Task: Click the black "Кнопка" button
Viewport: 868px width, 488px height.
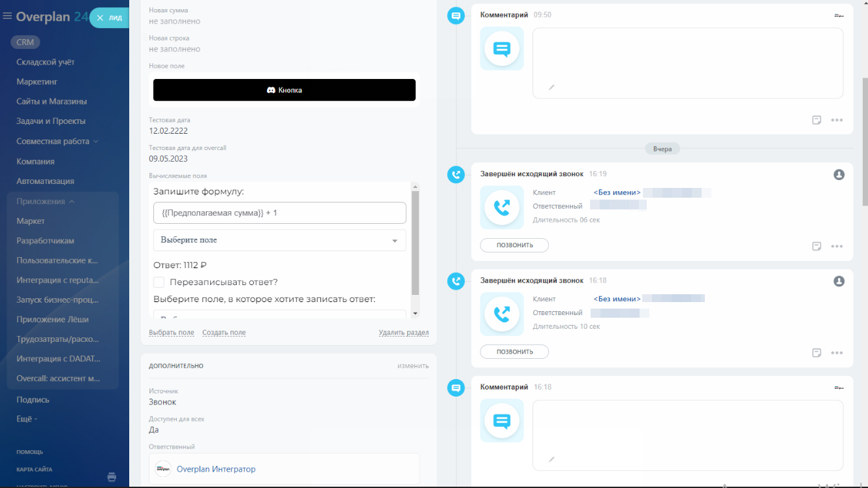Action: coord(285,90)
